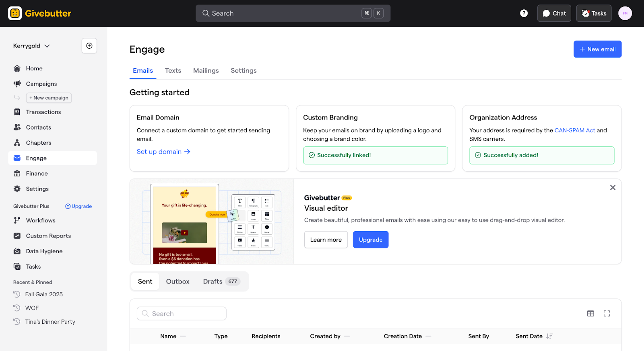Open the Givebutter logo home link

(x=39, y=13)
